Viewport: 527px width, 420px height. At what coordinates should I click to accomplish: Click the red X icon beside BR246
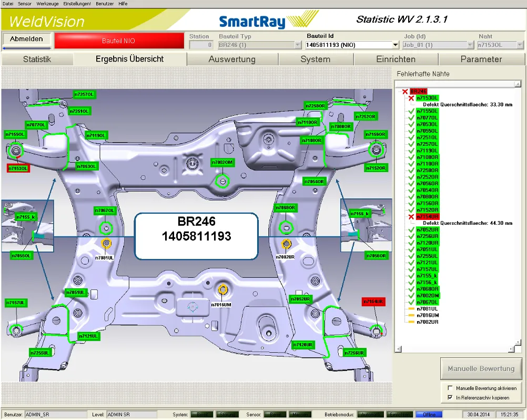pos(405,92)
